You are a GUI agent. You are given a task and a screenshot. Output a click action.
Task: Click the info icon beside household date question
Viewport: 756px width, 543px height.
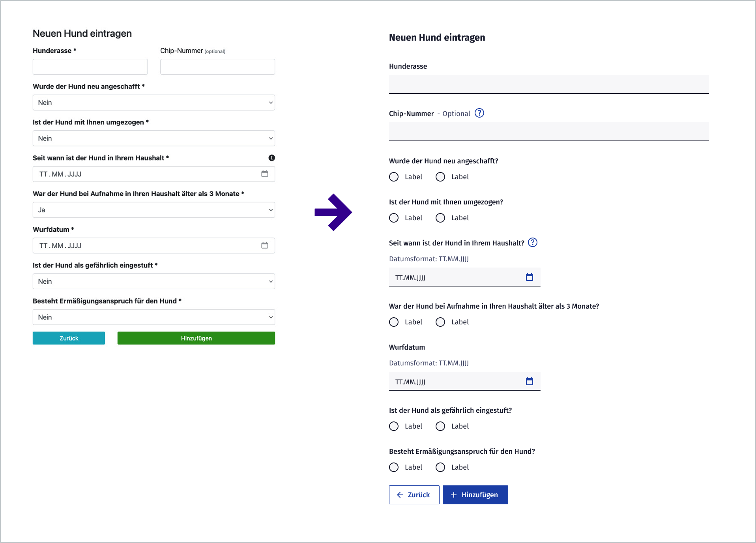272,158
